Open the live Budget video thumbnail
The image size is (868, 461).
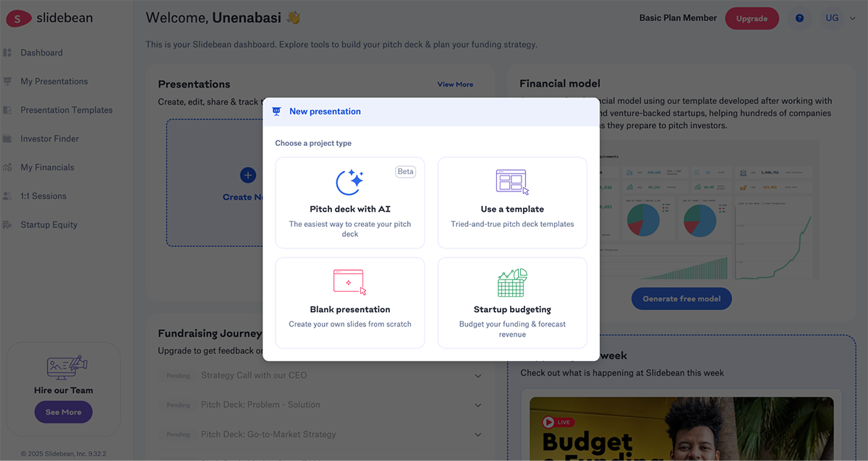click(681, 428)
